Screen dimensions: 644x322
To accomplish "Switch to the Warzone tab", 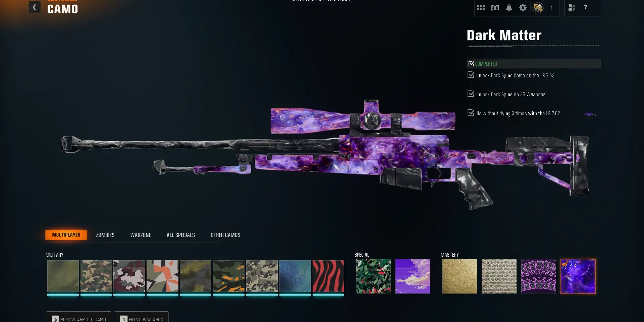I will pos(141,235).
